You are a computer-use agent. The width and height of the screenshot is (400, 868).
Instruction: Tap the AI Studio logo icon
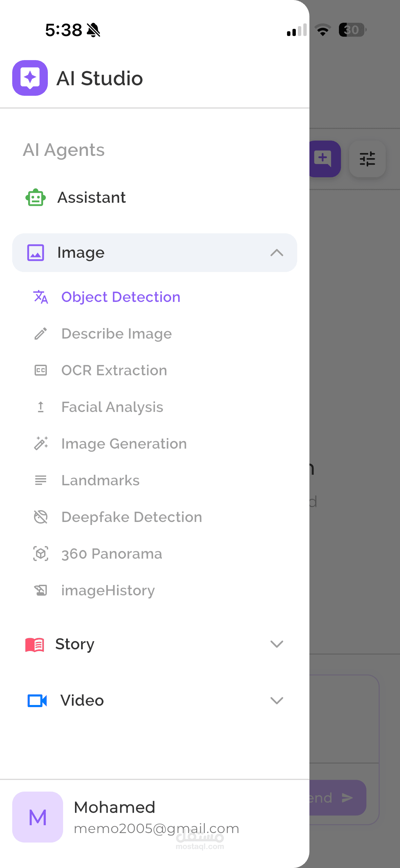[x=30, y=78]
